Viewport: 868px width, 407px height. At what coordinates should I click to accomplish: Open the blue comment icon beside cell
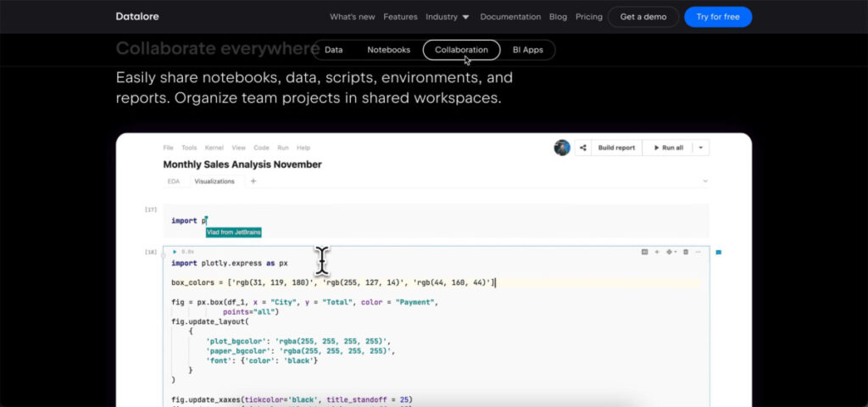(719, 253)
